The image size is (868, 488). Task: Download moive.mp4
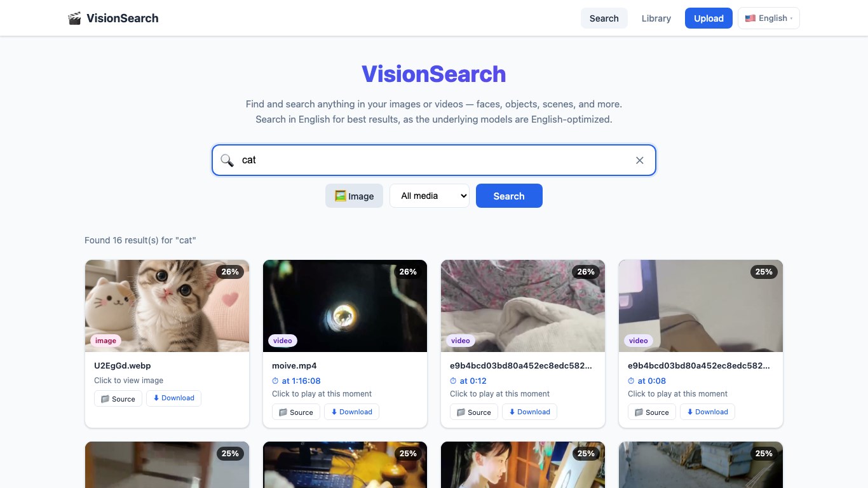[x=351, y=412]
